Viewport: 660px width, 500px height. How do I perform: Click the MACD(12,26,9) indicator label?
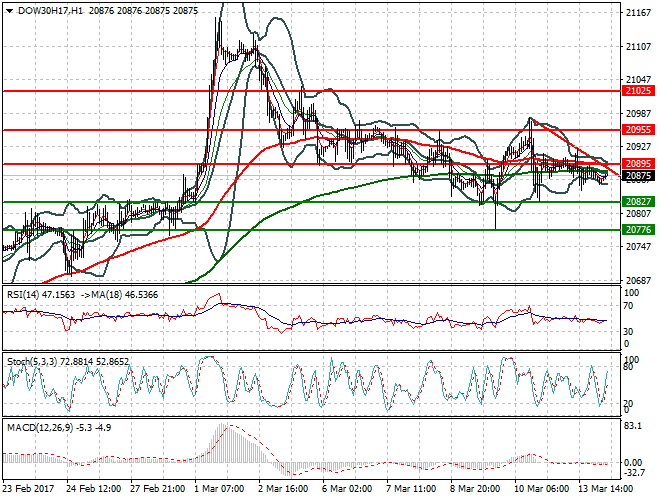pyautogui.click(x=36, y=428)
